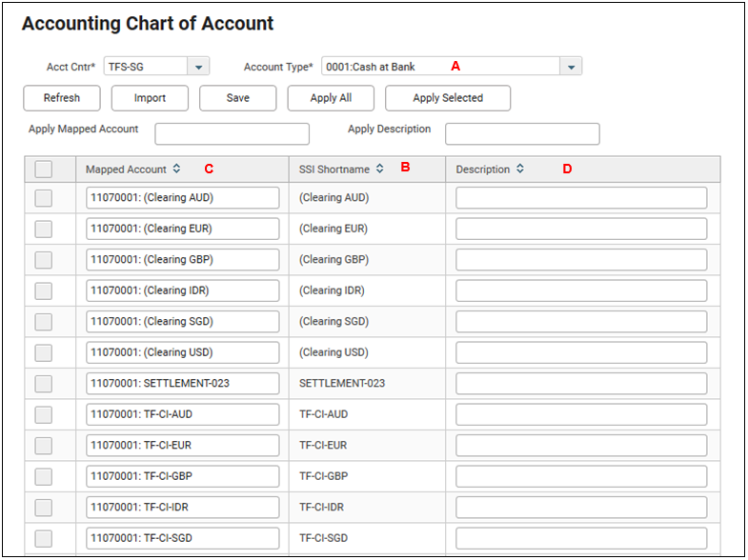Focus the Apply Mapped Account field
Image resolution: width=748 pixels, height=560 pixels.
click(x=232, y=133)
